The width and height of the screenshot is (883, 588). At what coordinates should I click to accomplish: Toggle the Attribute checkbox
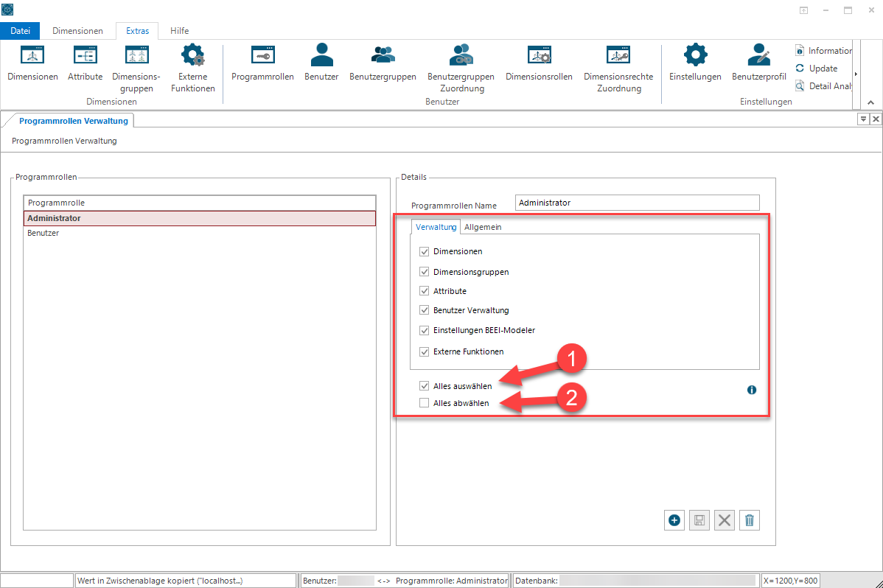coord(424,291)
